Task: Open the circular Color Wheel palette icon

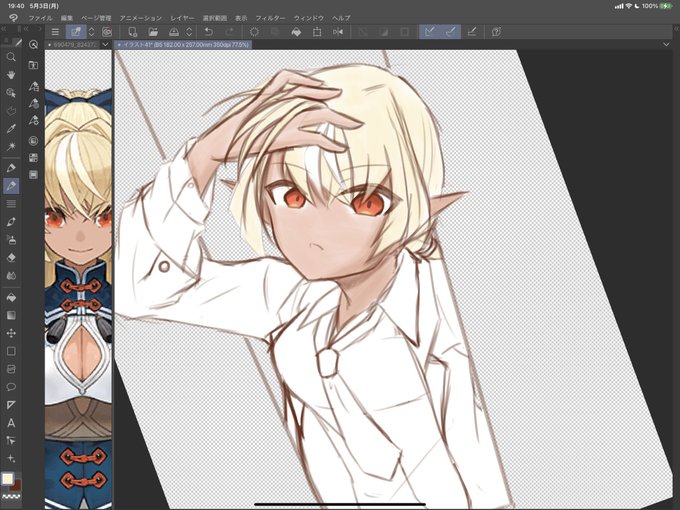Action: [x=33, y=141]
